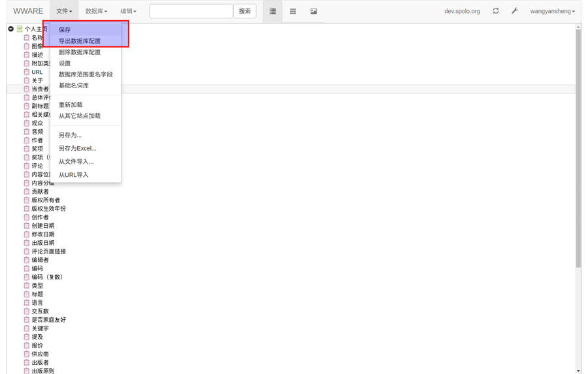Screen dimensions: 588x374
Task: Select the 关于 tree item
Action: (x=37, y=80)
